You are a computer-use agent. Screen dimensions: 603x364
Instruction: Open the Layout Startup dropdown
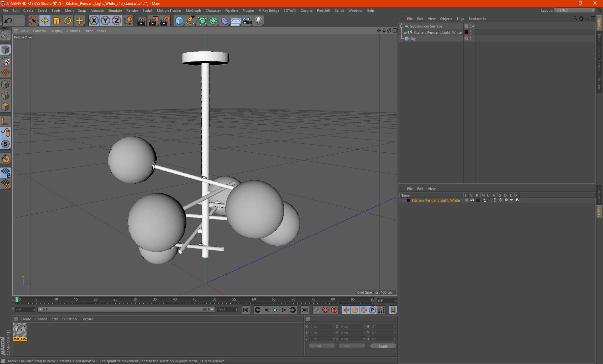point(575,10)
